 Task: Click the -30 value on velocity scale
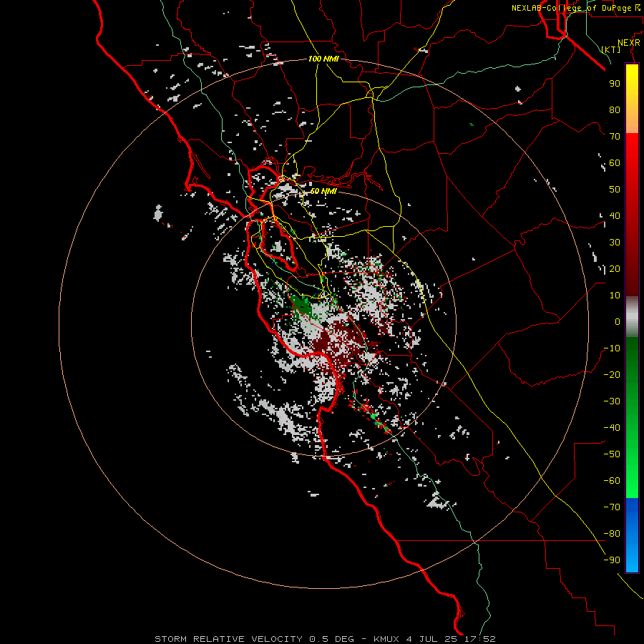pos(612,401)
